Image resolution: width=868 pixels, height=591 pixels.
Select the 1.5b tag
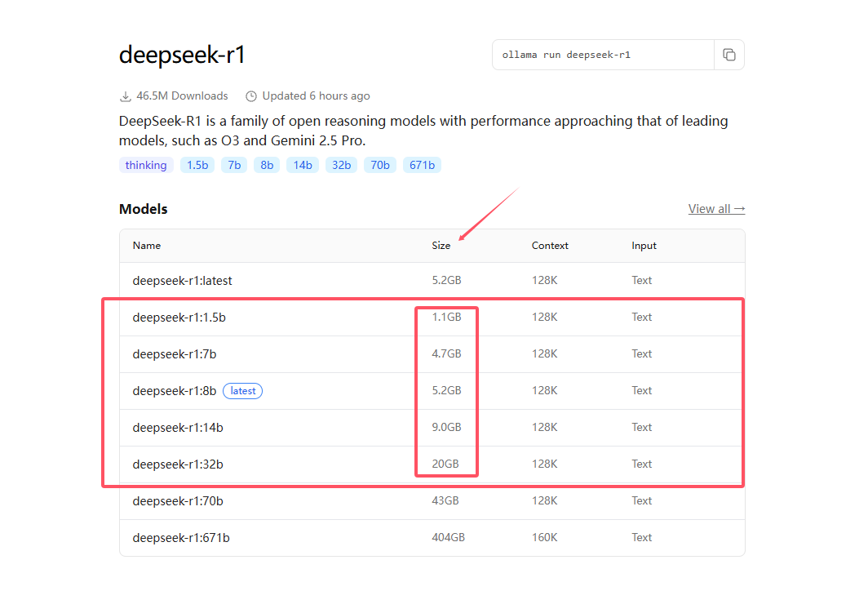[x=197, y=165]
